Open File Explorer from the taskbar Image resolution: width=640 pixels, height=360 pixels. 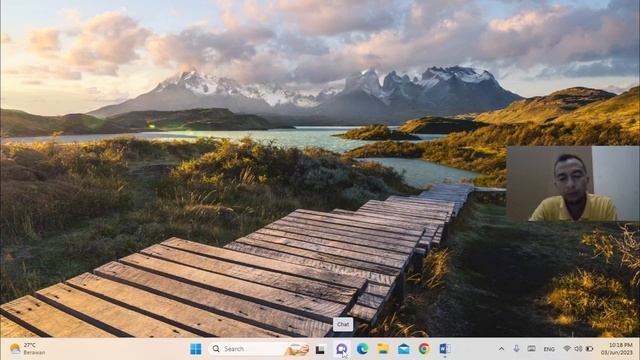click(x=383, y=349)
